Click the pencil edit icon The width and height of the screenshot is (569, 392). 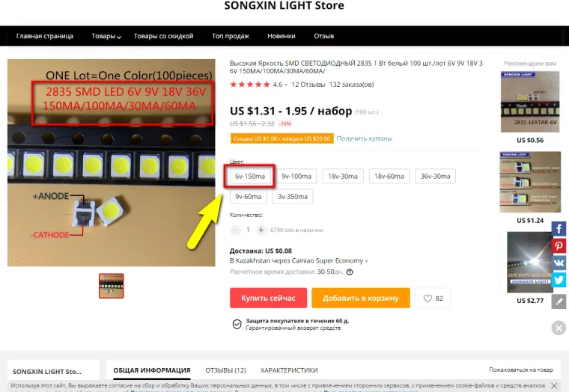click(x=559, y=301)
